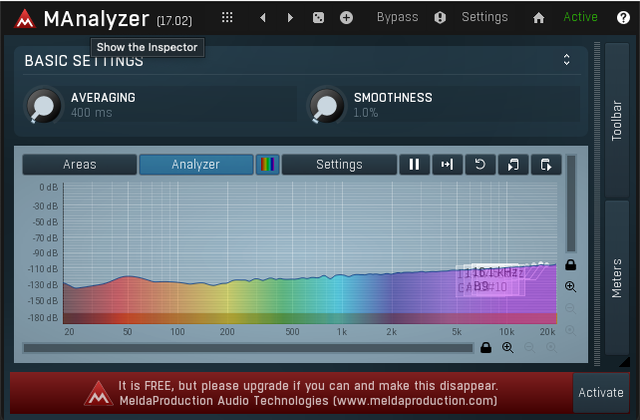Switch to the Analyzer tab

196,164
